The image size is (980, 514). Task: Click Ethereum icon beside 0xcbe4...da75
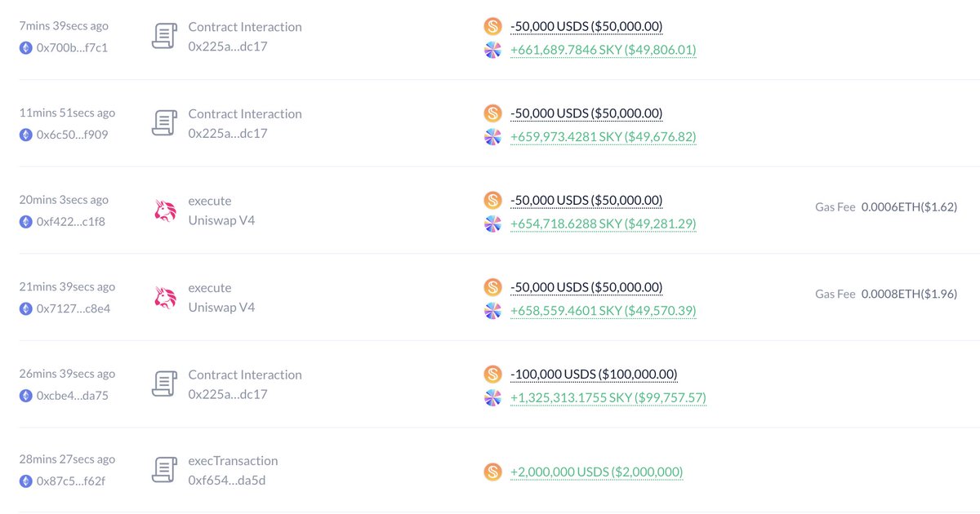[26, 396]
